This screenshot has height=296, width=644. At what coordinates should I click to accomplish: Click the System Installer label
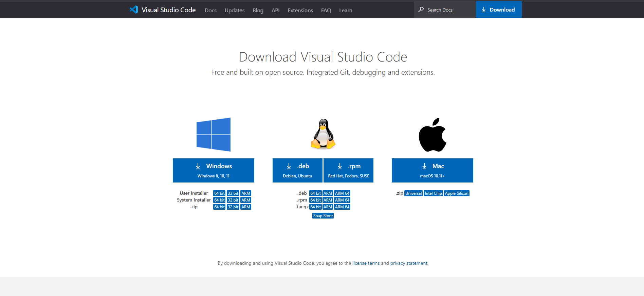click(194, 200)
